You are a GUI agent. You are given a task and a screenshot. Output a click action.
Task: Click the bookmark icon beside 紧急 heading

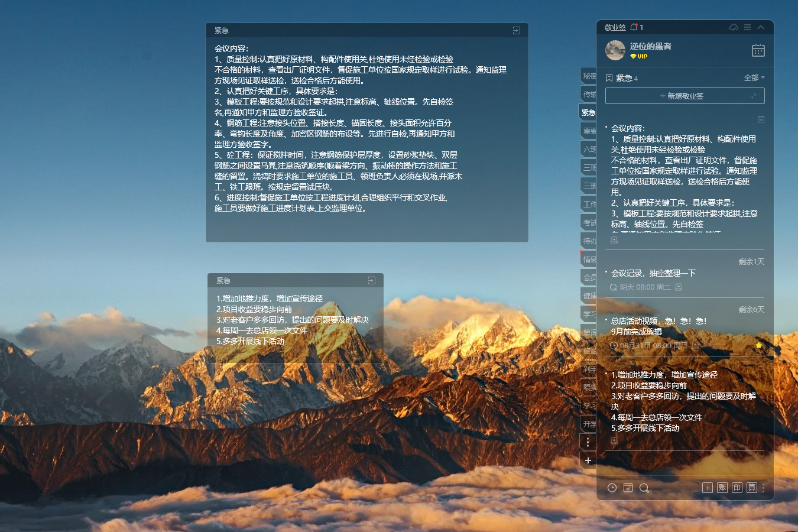click(609, 78)
